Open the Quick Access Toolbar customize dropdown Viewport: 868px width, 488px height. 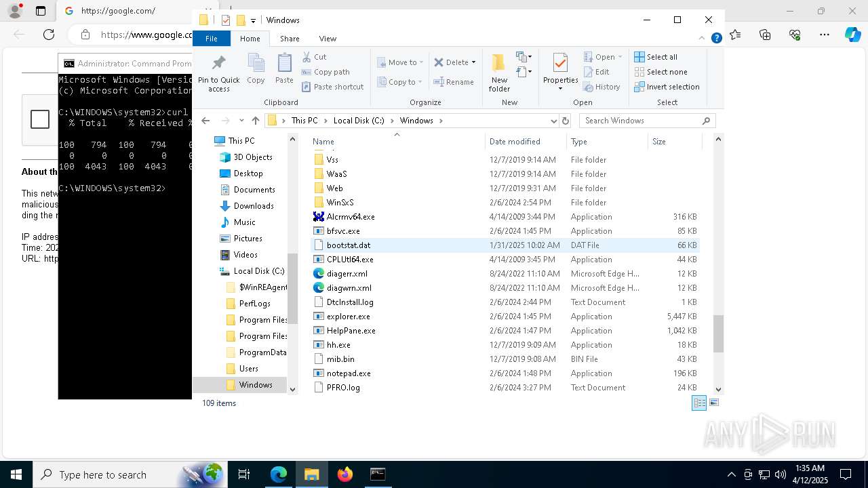[253, 20]
